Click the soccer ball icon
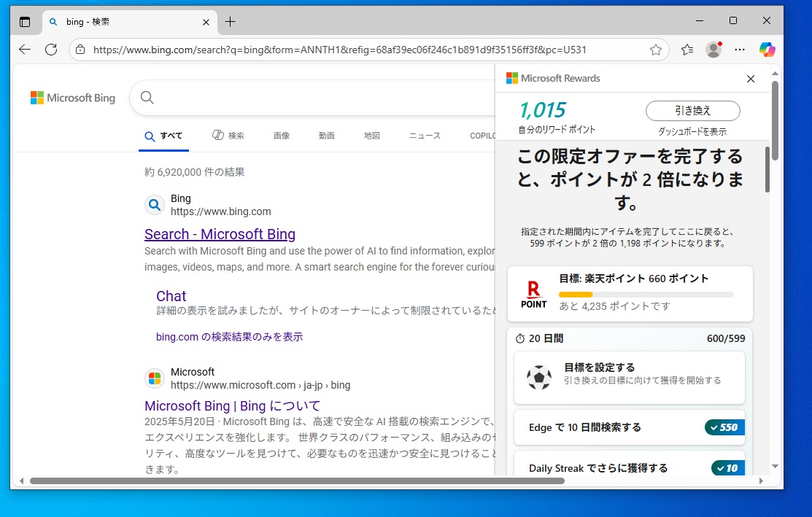 coord(539,377)
